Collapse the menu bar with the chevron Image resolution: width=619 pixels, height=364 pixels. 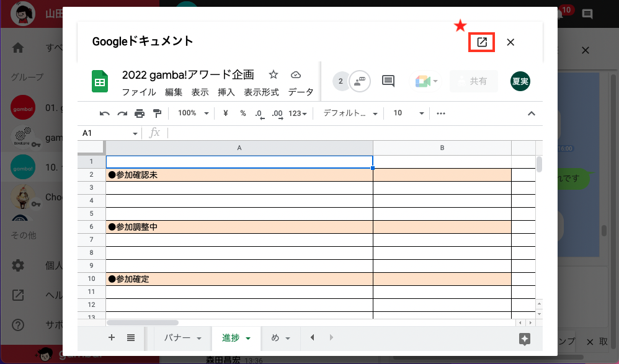click(532, 113)
